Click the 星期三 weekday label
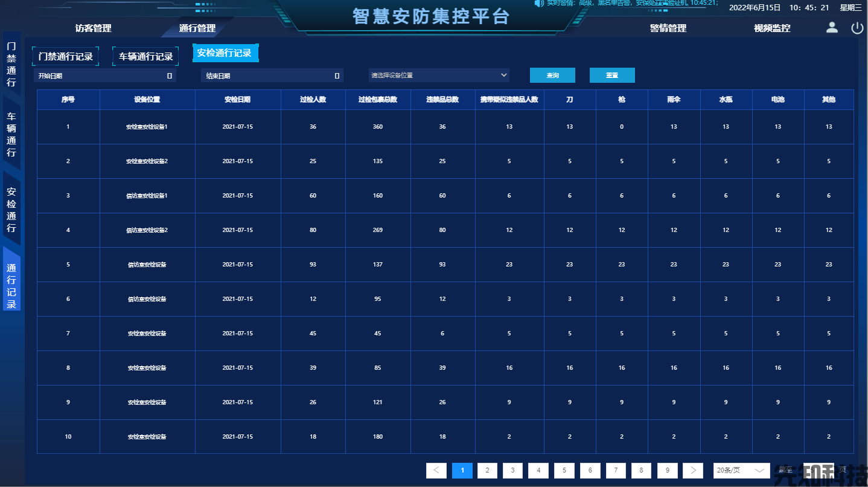 850,8
